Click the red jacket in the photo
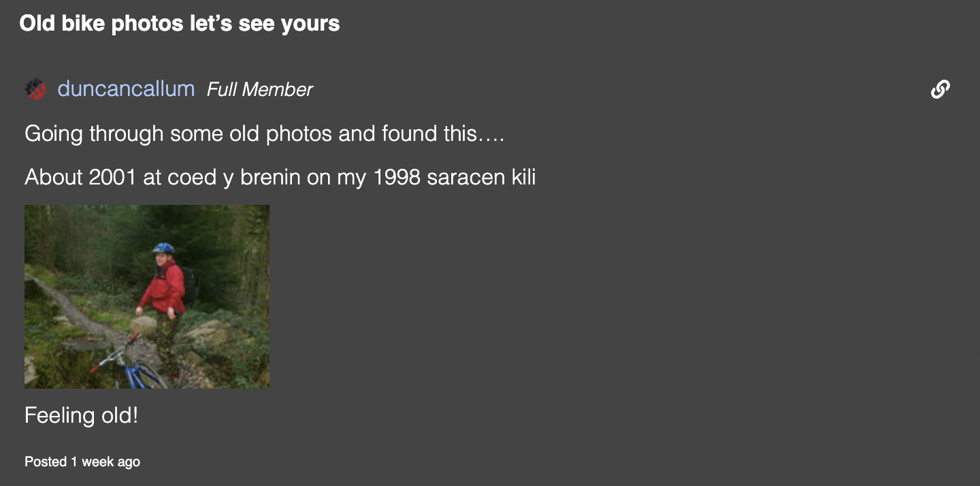This screenshot has height=486, width=980. [164, 287]
